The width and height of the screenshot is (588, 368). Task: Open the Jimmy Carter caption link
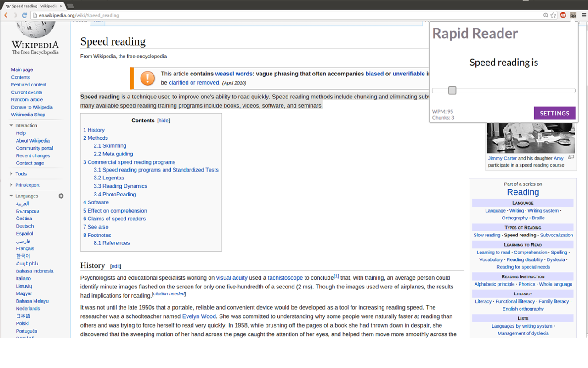(x=502, y=158)
